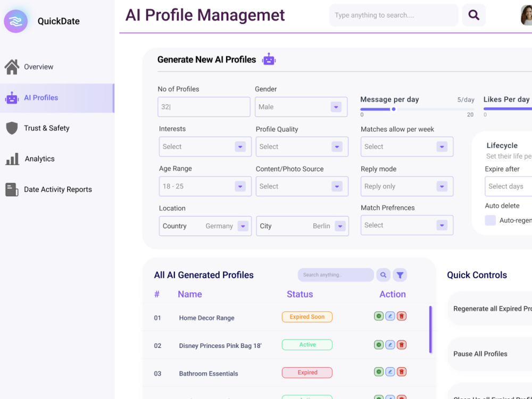Edit the Disney Princess Pink Bag profile
The height and width of the screenshot is (399, 532).
coord(390,345)
